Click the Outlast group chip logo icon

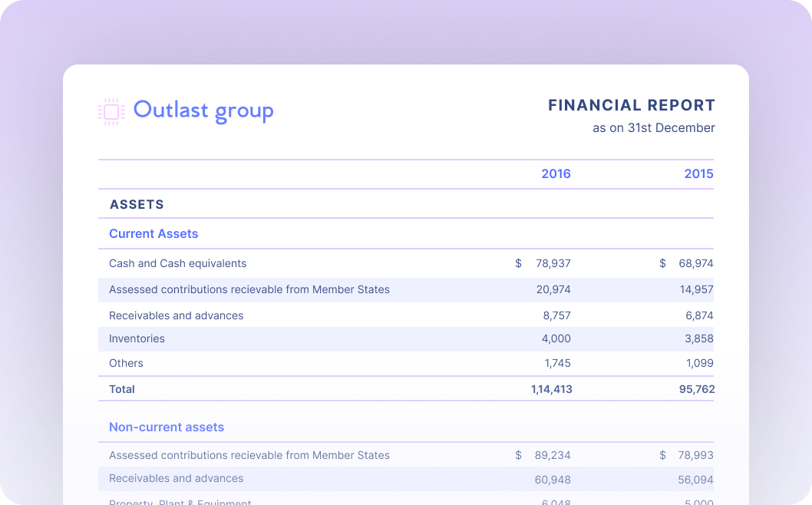111,111
